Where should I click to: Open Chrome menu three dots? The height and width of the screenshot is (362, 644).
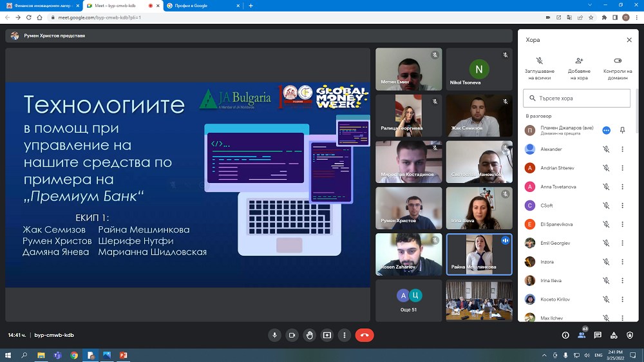coord(637,17)
